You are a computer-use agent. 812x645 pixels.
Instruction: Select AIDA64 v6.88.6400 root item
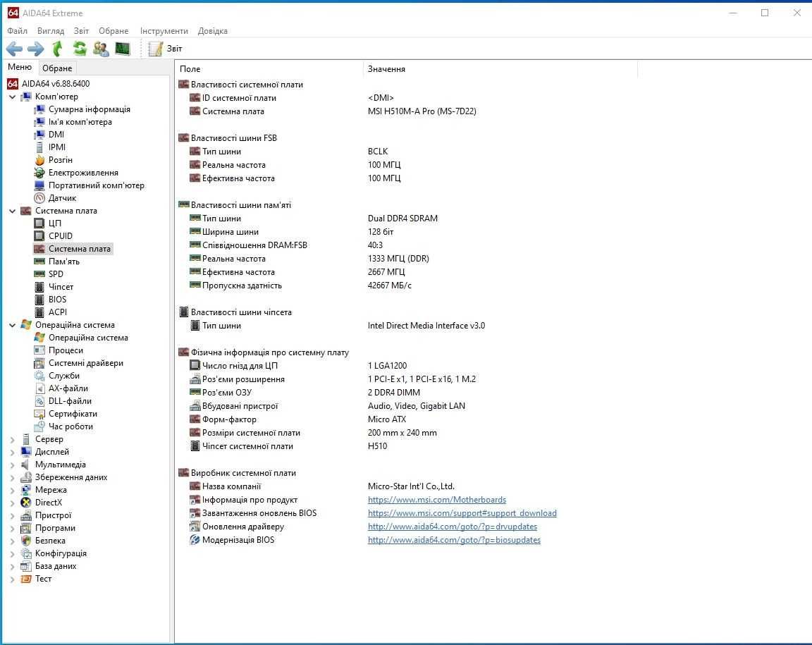click(x=56, y=84)
